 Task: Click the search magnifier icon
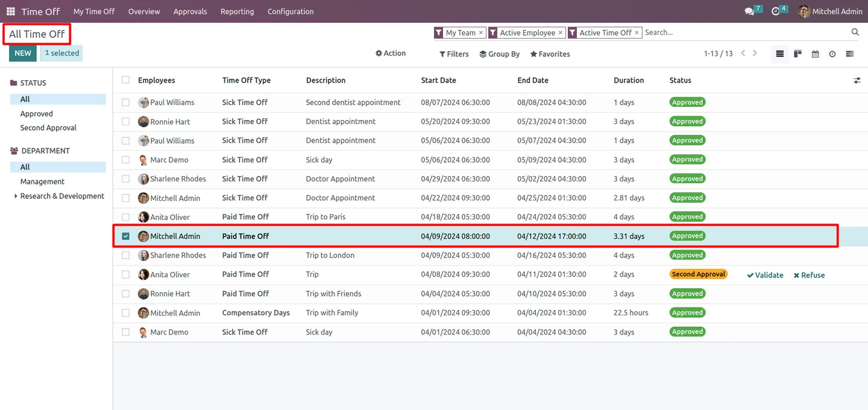click(855, 33)
